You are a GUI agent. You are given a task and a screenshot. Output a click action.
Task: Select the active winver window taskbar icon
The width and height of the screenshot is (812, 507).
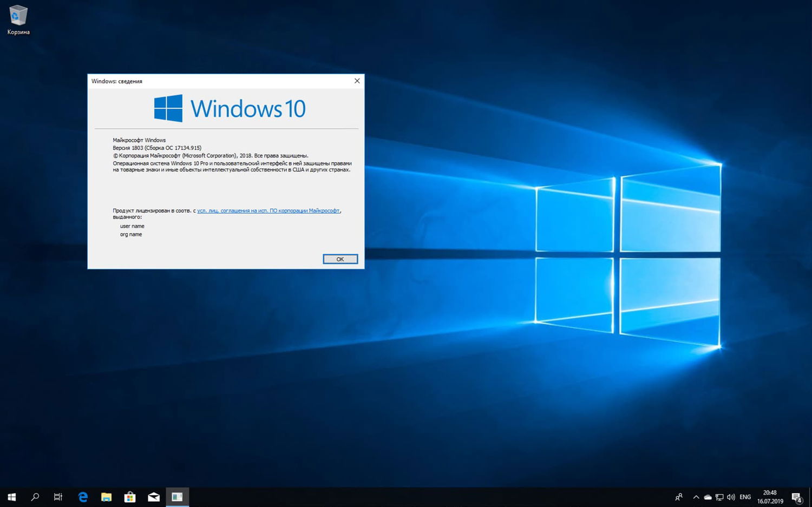pyautogui.click(x=178, y=497)
